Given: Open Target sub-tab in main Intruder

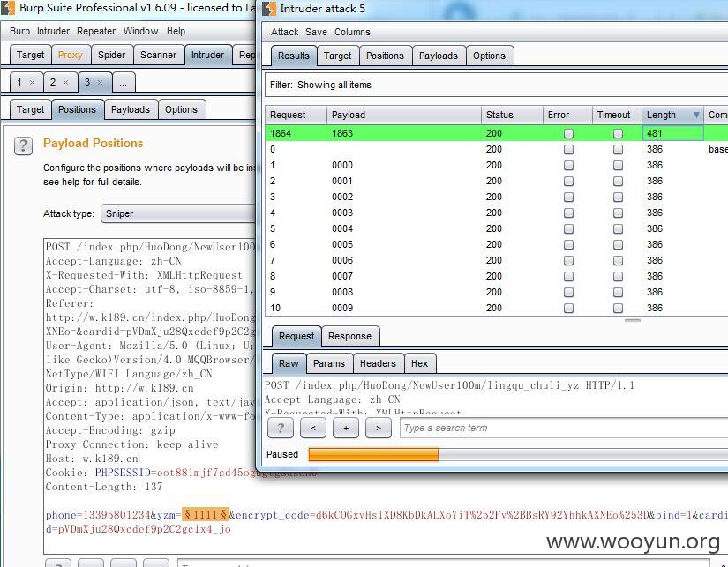Looking at the screenshot, I should [x=30, y=109].
